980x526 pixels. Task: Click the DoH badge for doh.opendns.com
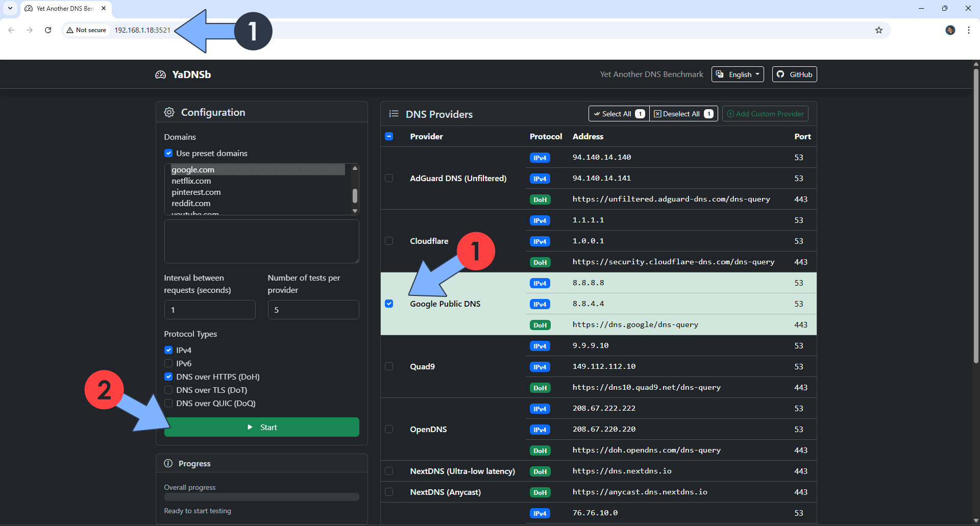[540, 450]
